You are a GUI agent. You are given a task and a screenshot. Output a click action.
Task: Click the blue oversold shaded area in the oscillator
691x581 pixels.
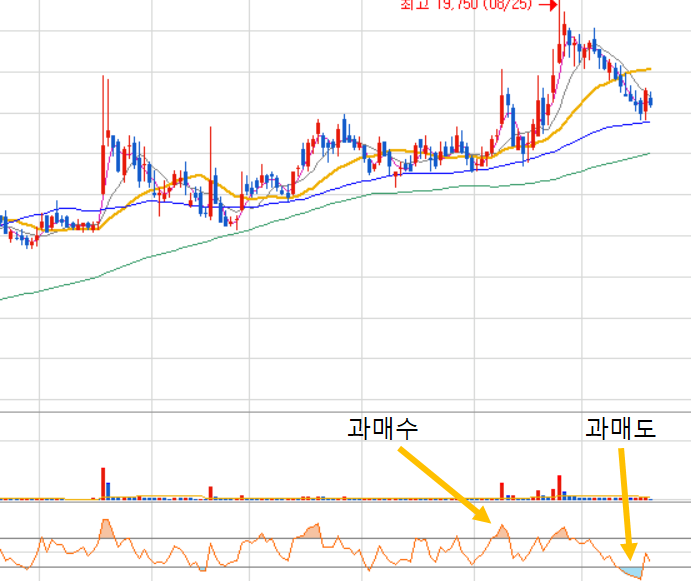[x=631, y=573]
